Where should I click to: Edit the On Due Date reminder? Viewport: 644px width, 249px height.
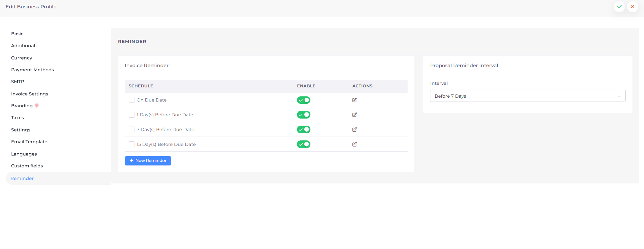(x=354, y=100)
